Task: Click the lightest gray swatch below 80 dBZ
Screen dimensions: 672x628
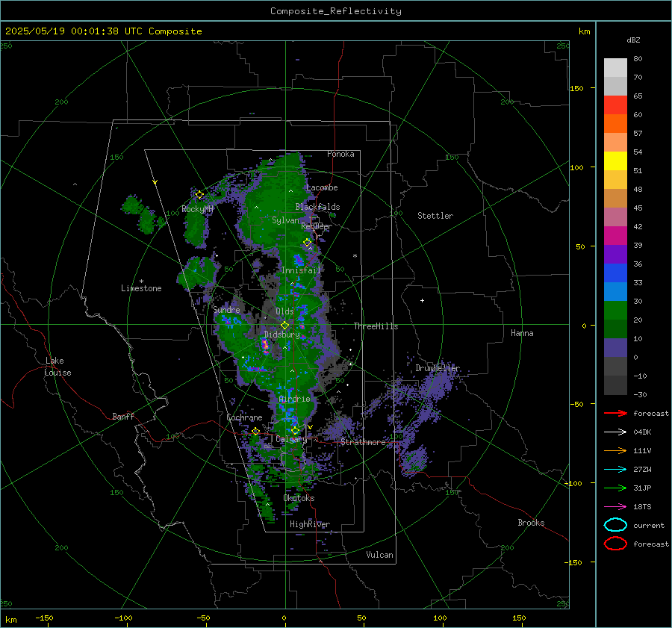Action: [x=615, y=68]
